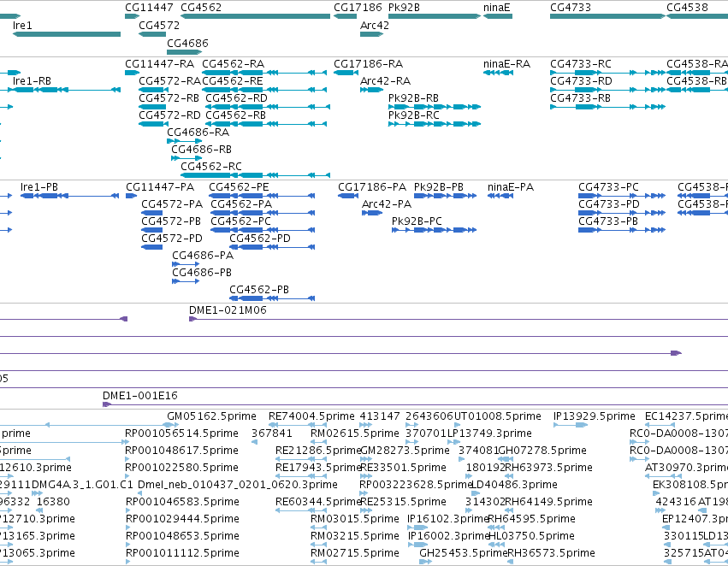This screenshot has width=728, height=566.
Task: Click protein label CG4733-PB
Action: 608,221
